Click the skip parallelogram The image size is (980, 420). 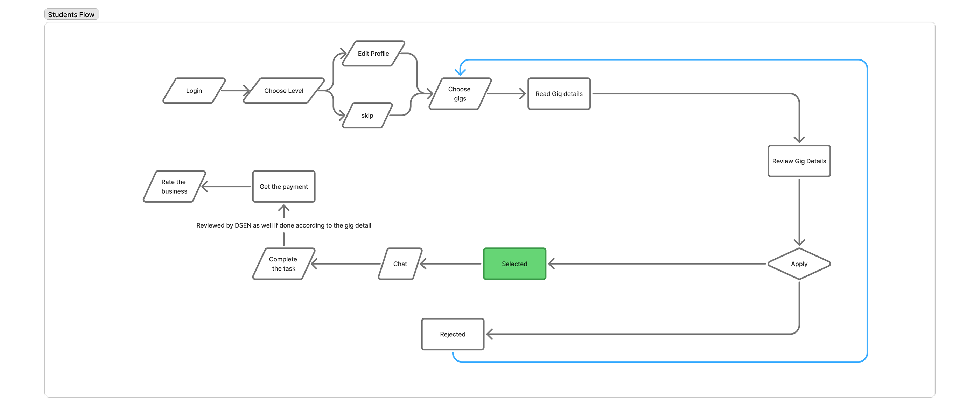pos(367,115)
